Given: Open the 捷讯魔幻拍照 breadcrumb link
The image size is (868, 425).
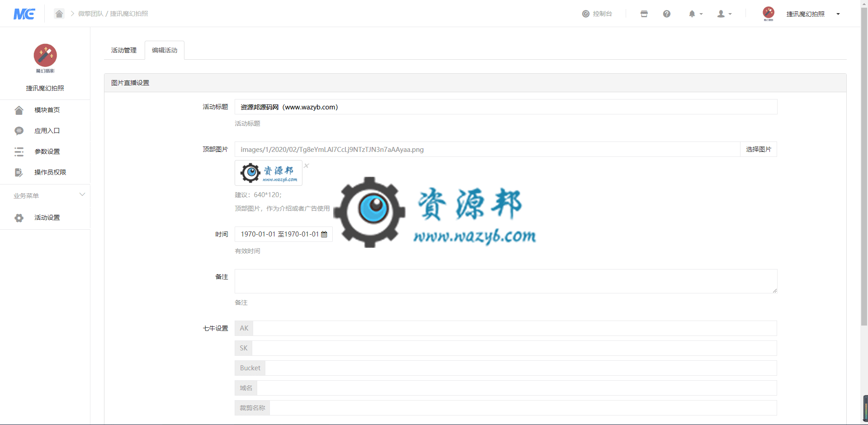Looking at the screenshot, I should [x=129, y=14].
